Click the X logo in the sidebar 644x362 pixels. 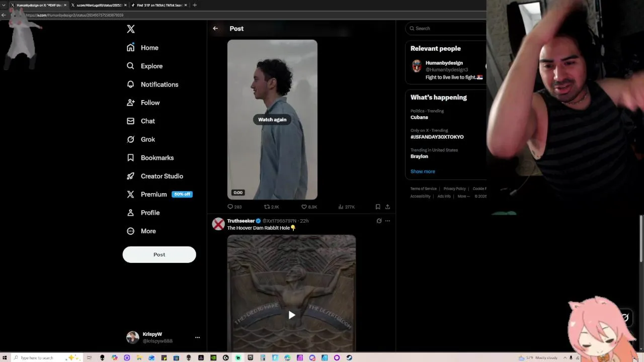click(131, 29)
